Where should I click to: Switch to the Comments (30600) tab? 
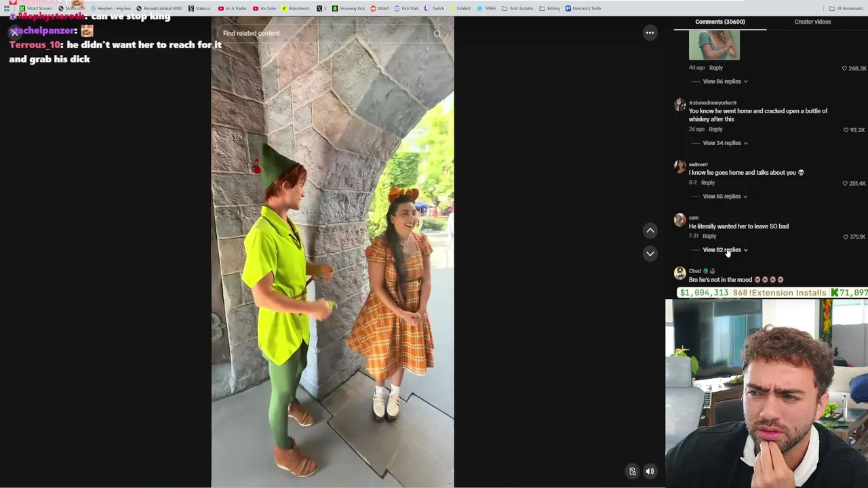tap(719, 22)
